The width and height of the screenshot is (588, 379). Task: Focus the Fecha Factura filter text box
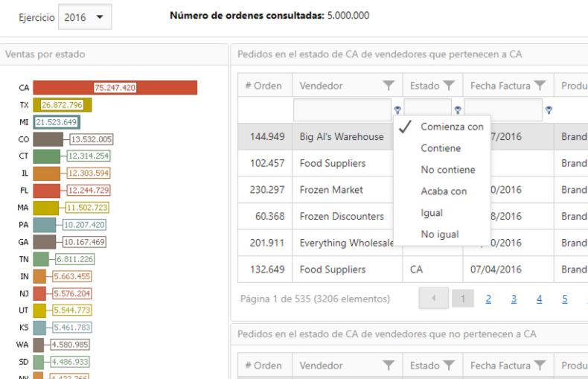point(503,109)
